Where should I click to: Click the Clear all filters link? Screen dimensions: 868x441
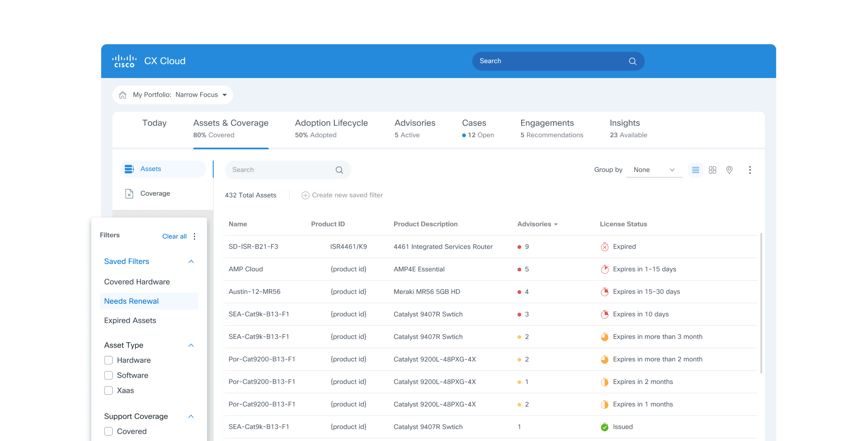coord(174,236)
